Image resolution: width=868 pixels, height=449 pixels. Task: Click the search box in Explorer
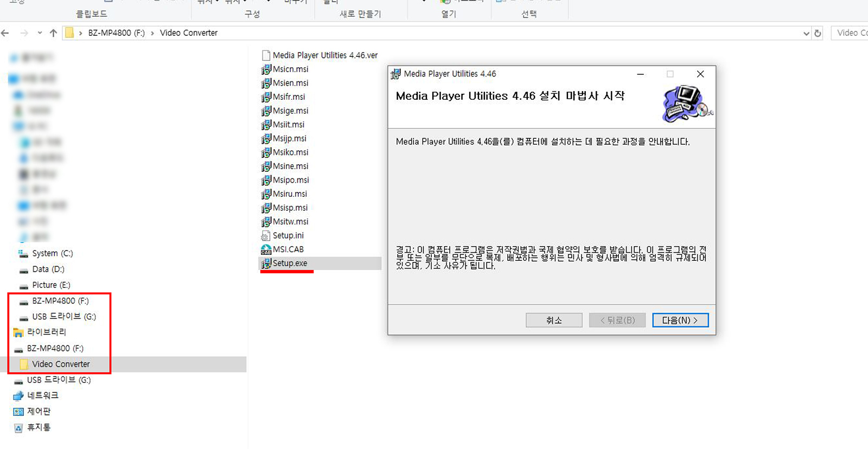[850, 33]
